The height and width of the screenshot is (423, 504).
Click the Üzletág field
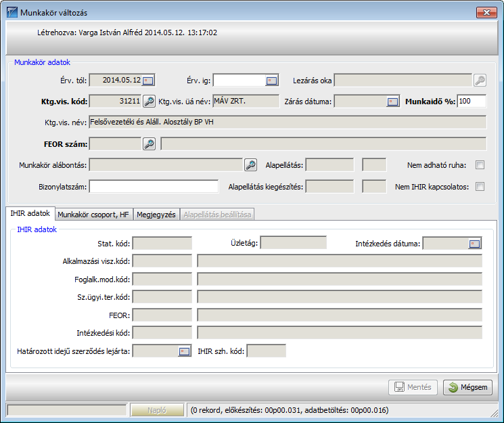pyautogui.click(x=294, y=243)
